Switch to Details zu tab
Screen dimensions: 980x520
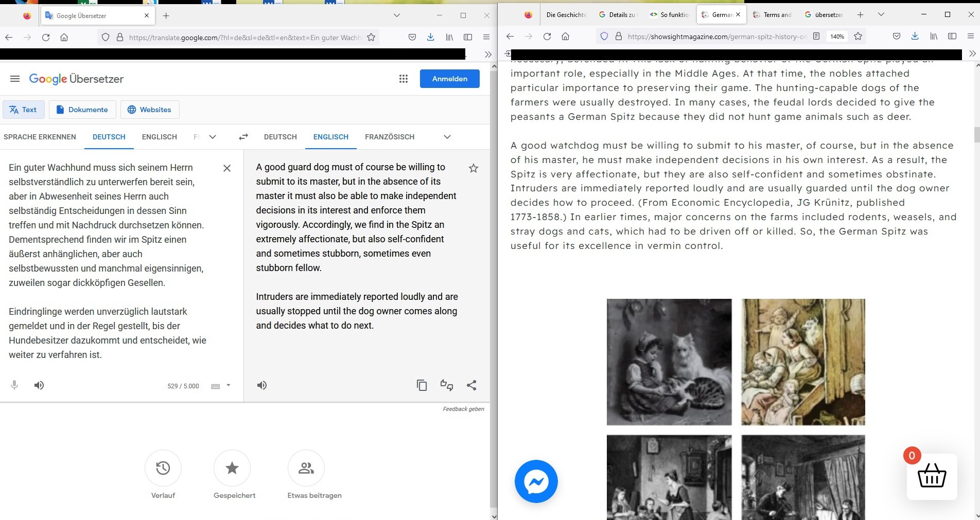[618, 15]
